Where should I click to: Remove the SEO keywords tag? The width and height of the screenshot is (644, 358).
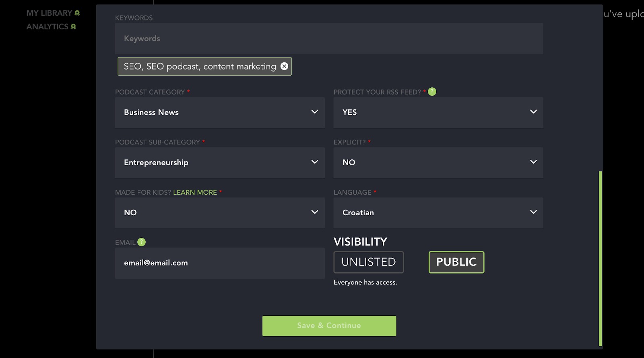click(284, 66)
